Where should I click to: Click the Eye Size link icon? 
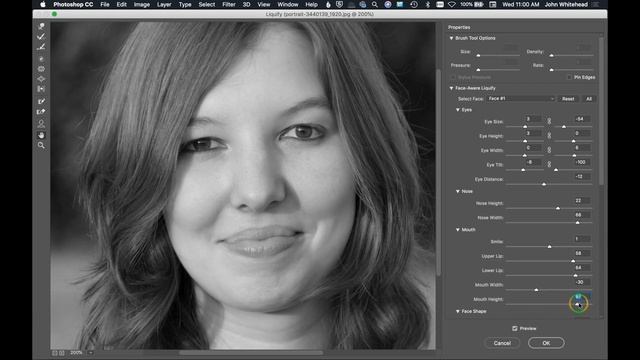click(549, 121)
